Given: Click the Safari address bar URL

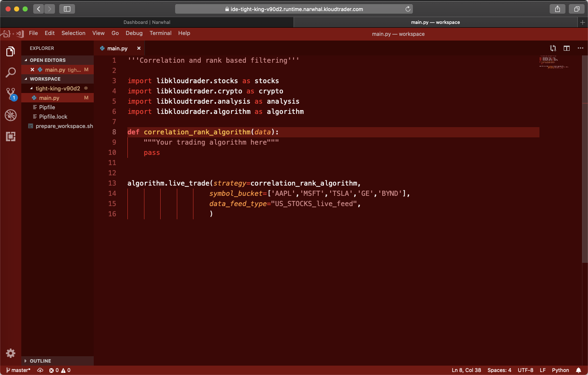Looking at the screenshot, I should pos(294,9).
